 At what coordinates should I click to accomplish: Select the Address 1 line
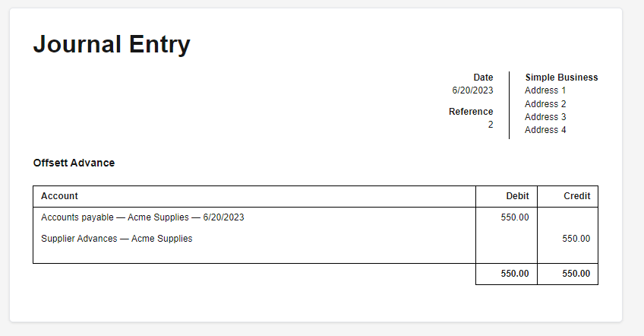point(545,90)
